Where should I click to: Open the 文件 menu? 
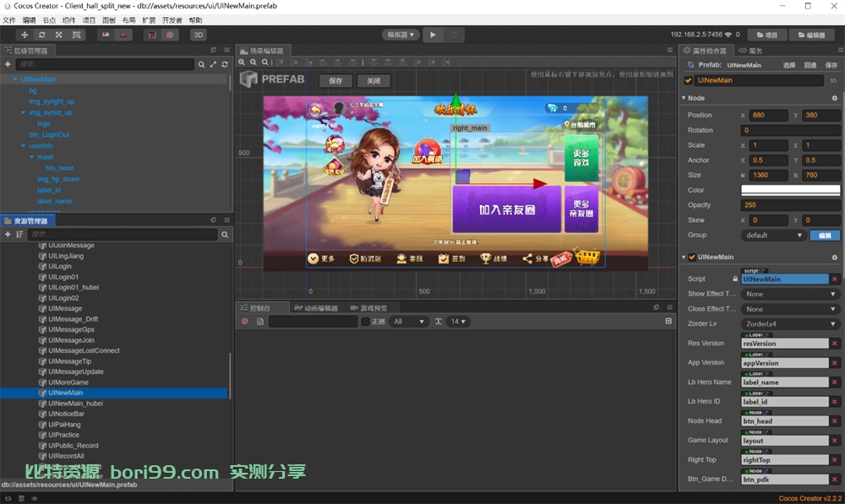click(9, 20)
